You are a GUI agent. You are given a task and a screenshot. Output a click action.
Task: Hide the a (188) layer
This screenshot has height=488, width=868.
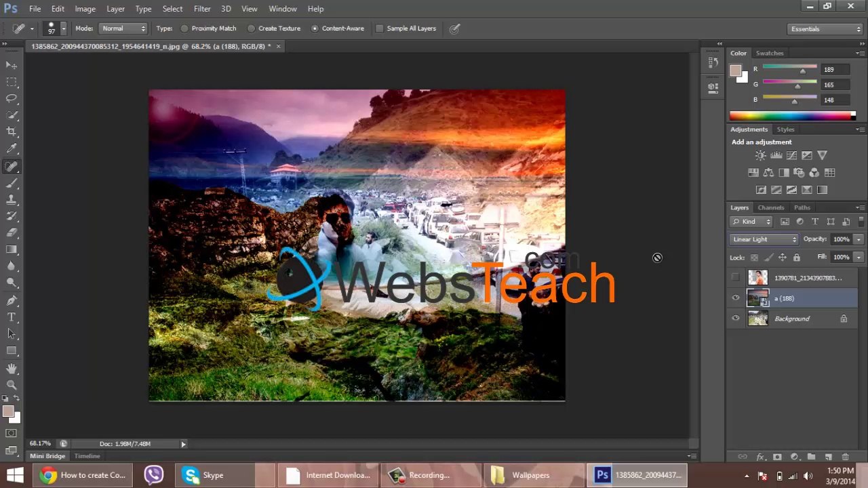click(736, 298)
